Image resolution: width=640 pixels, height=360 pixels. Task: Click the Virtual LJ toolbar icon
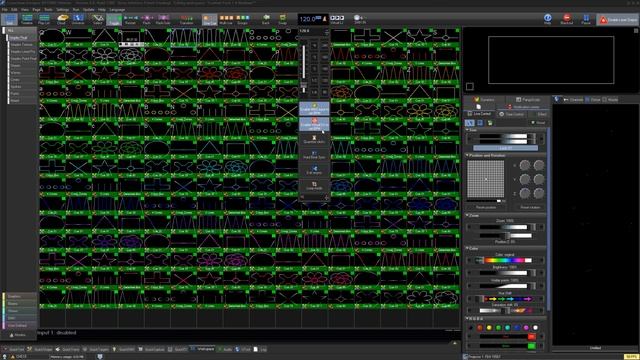(337, 19)
